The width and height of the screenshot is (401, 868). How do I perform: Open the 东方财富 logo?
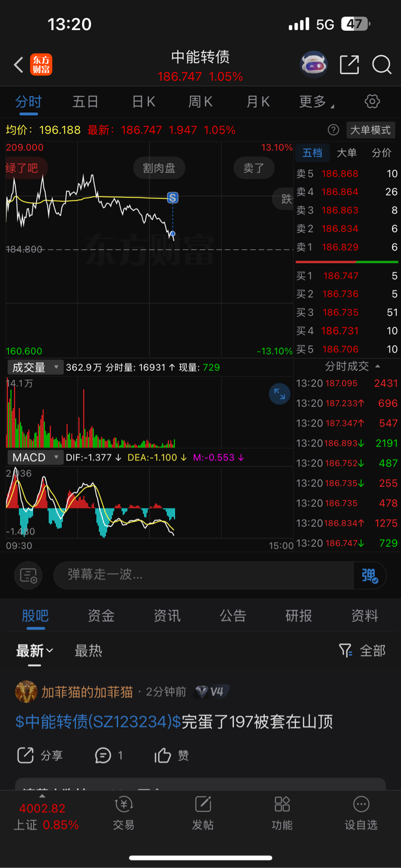(41, 65)
